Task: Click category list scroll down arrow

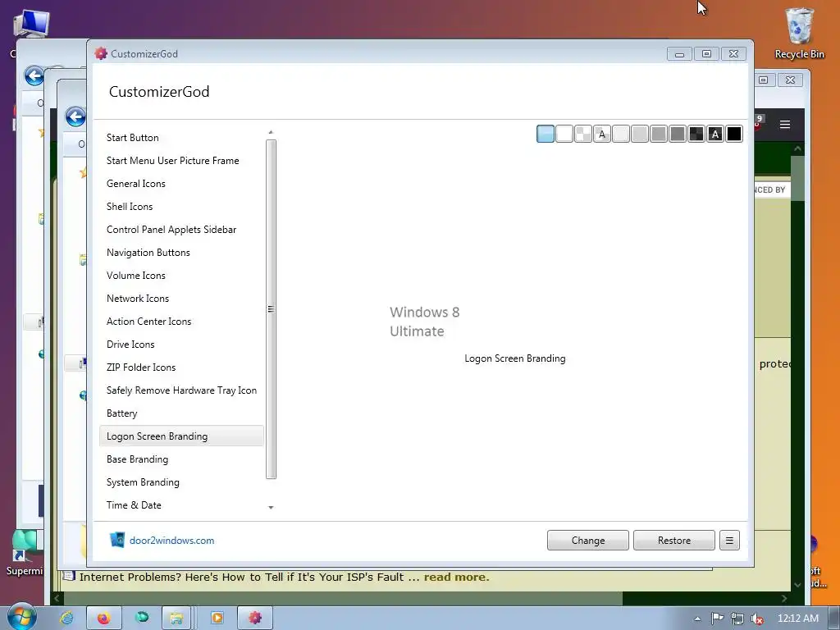Action: coord(271,507)
